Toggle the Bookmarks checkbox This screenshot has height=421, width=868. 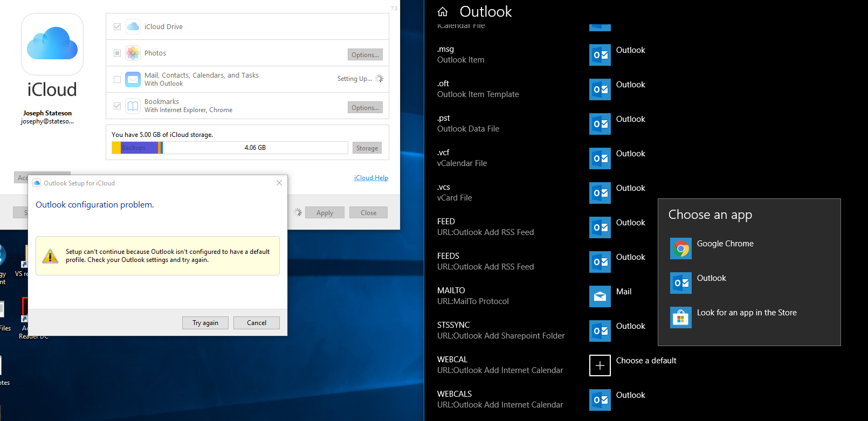pos(117,106)
